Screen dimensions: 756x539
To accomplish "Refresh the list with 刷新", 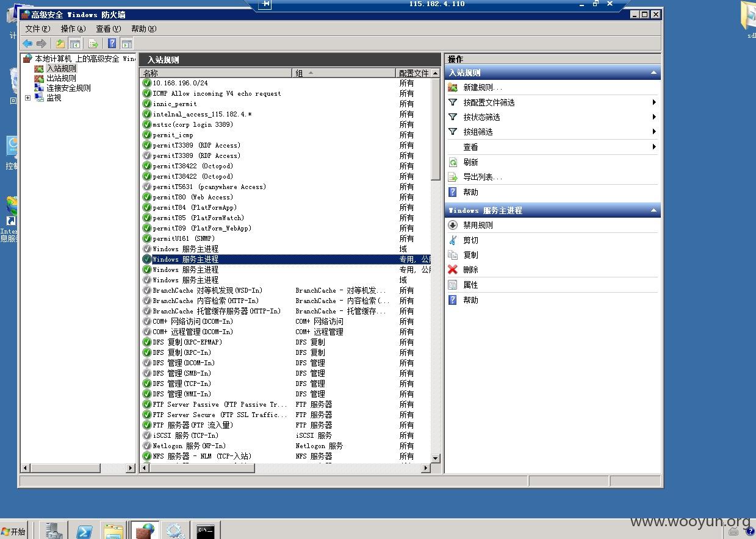I will [x=470, y=162].
